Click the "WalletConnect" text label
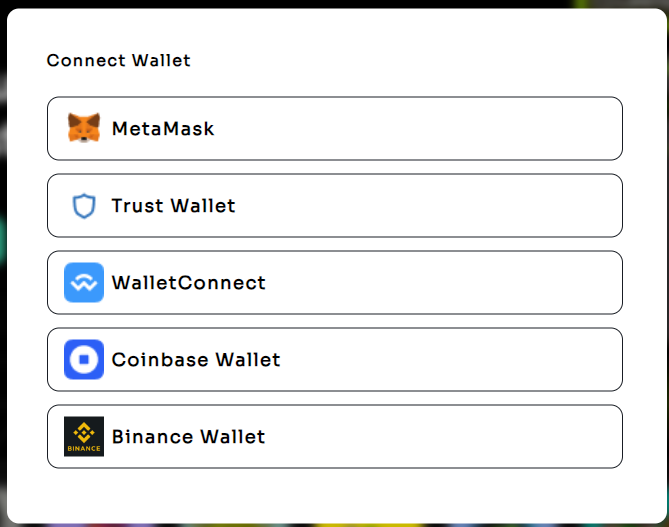The width and height of the screenshot is (669, 527). pos(189,283)
